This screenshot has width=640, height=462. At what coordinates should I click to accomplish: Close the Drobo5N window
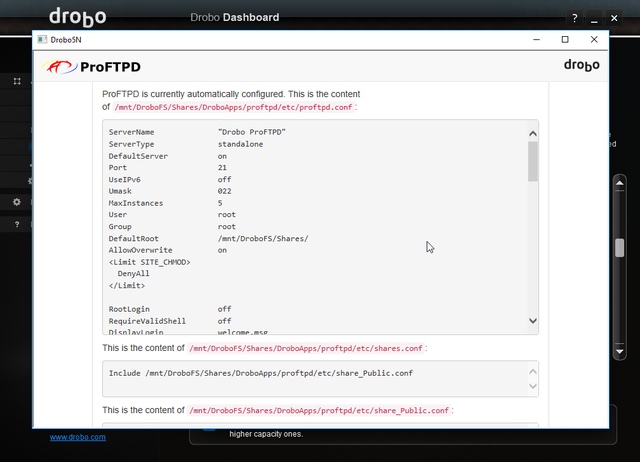point(594,40)
